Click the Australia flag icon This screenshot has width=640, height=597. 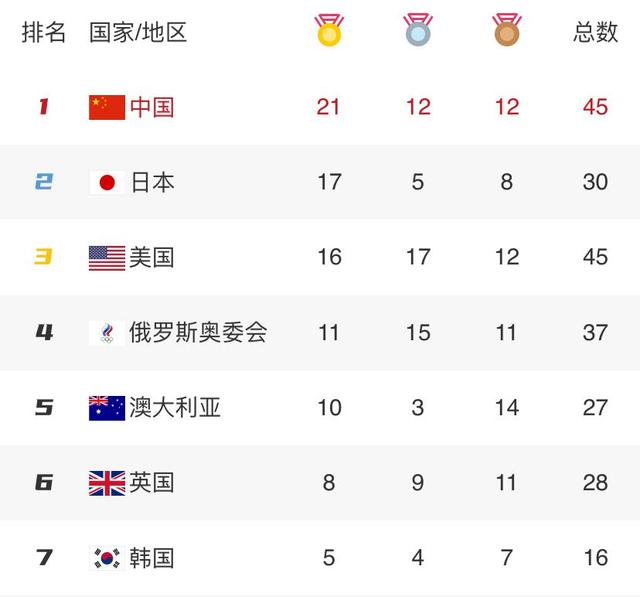coord(107,407)
